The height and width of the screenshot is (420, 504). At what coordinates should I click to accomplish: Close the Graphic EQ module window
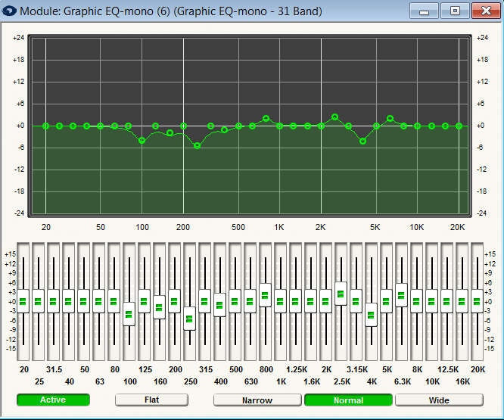486,11
